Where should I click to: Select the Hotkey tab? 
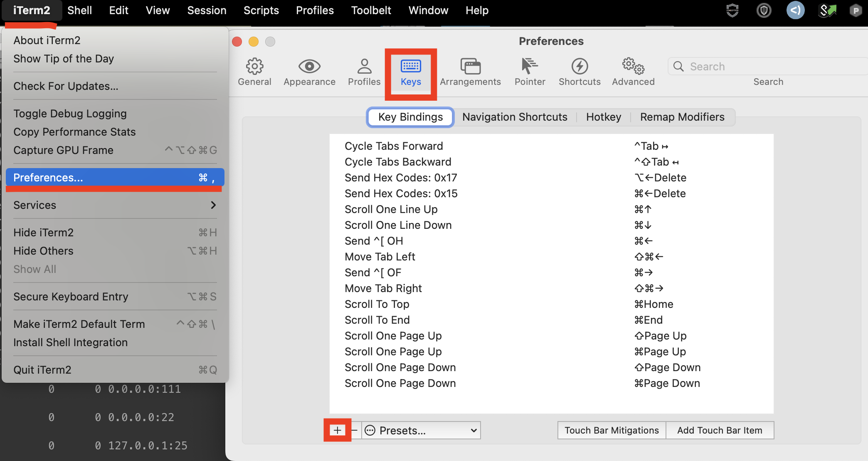pos(604,117)
